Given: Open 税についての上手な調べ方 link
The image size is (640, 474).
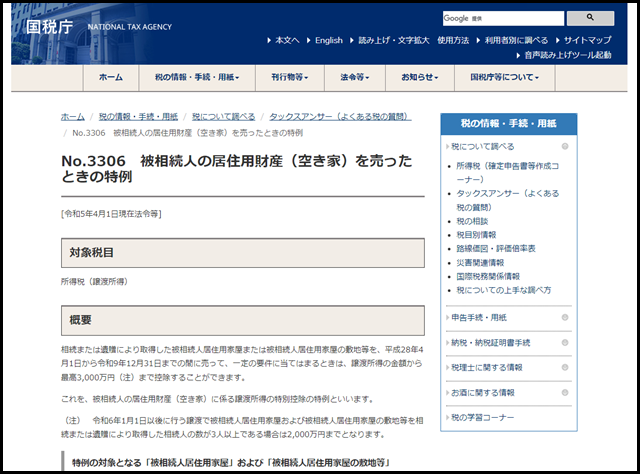Looking at the screenshot, I should [x=504, y=290].
